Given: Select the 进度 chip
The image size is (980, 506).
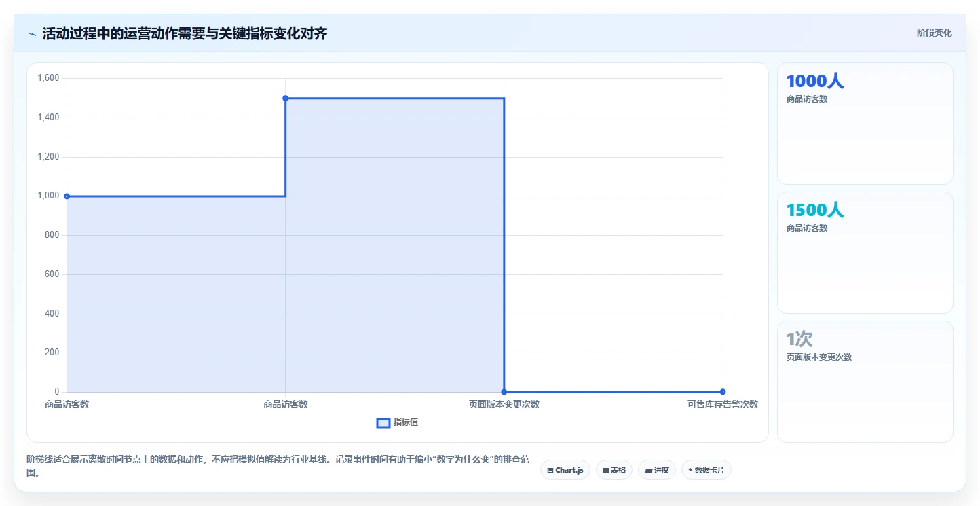Looking at the screenshot, I should tap(657, 470).
